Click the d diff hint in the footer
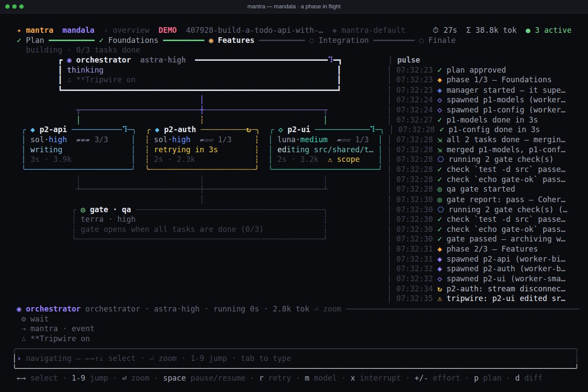This screenshot has width=588, height=392. coord(528,378)
